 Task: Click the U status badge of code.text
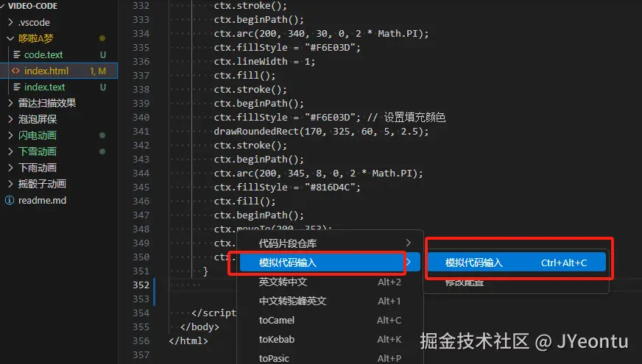coord(103,55)
